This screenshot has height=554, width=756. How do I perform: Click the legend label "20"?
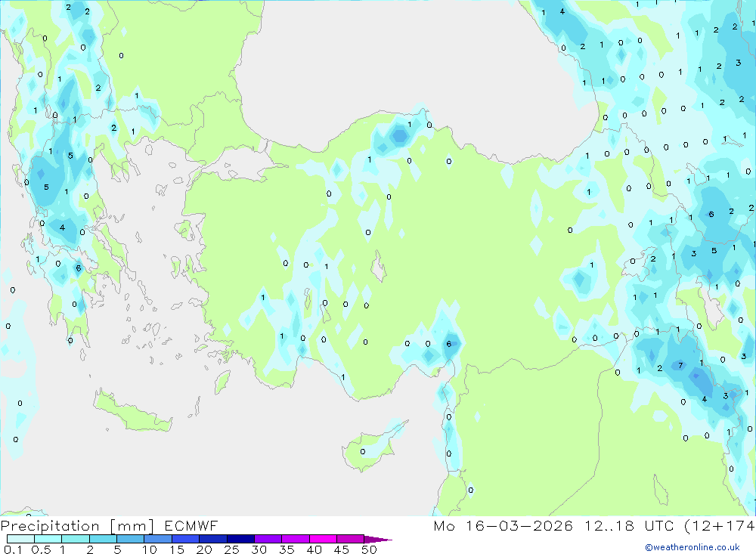click(x=204, y=549)
